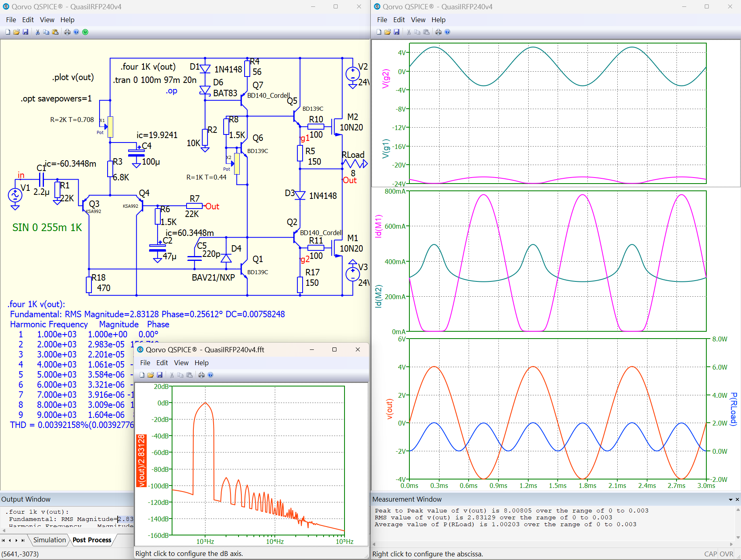Click the v(out) trace label in waveform
The height and width of the screenshot is (560, 741).
coord(389,409)
